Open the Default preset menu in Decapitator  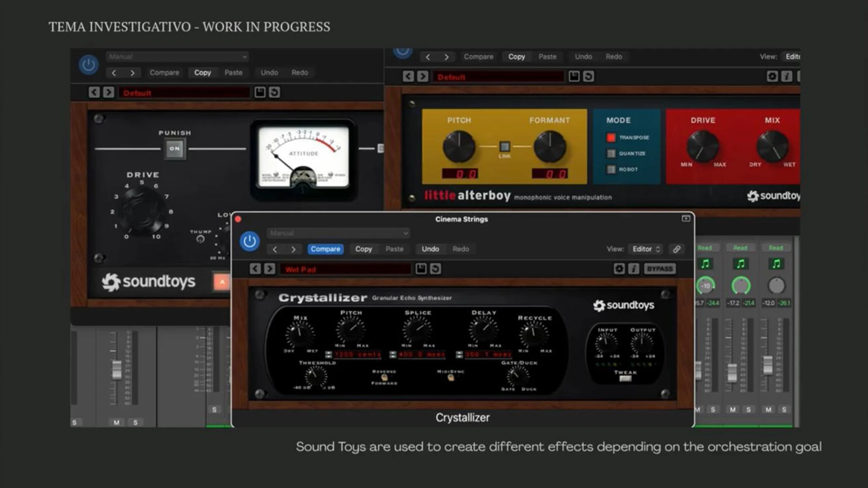pyautogui.click(x=184, y=93)
